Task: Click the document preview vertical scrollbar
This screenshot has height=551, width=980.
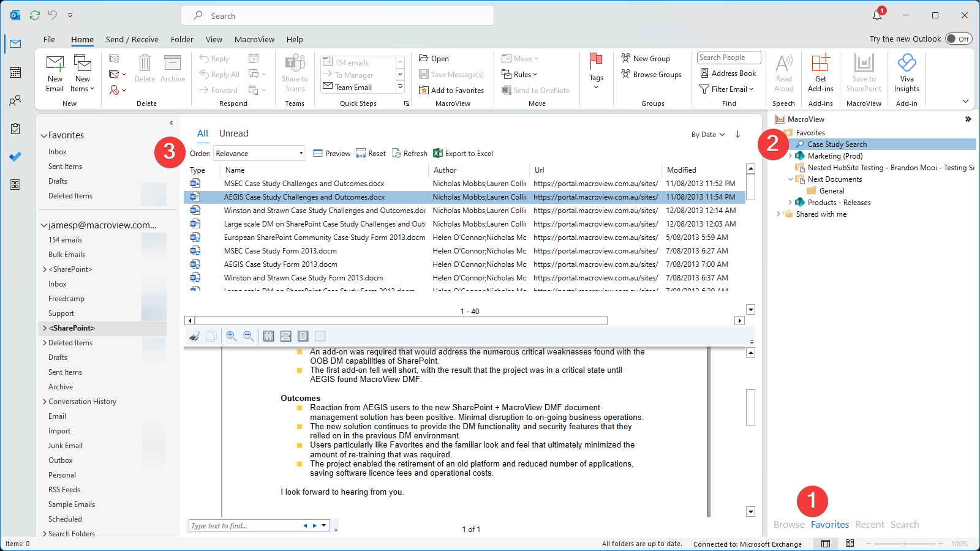Action: (x=751, y=407)
